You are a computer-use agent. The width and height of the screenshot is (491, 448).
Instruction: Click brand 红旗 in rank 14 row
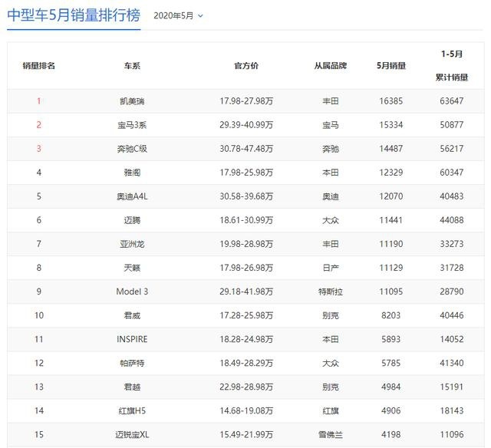coord(331,410)
